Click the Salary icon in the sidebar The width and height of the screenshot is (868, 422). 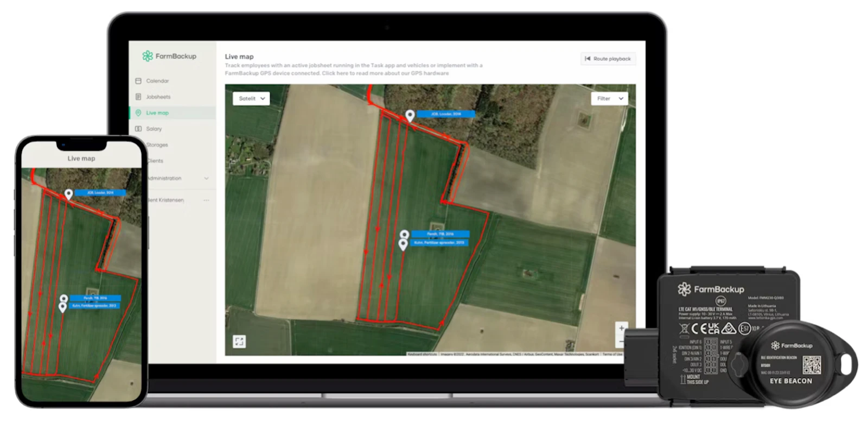coord(138,129)
